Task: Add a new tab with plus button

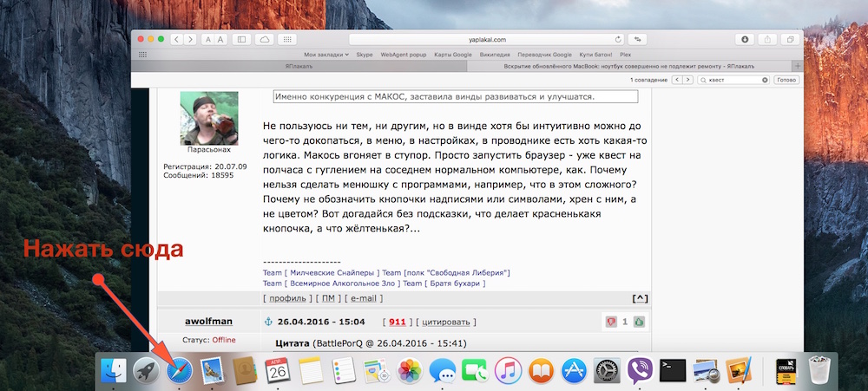Action: [797, 66]
